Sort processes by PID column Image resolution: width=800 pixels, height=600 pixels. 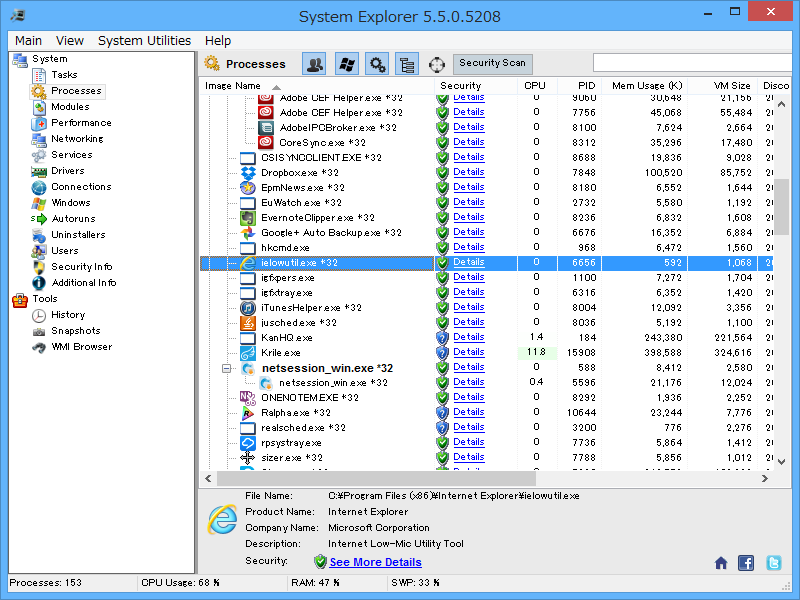[x=580, y=86]
